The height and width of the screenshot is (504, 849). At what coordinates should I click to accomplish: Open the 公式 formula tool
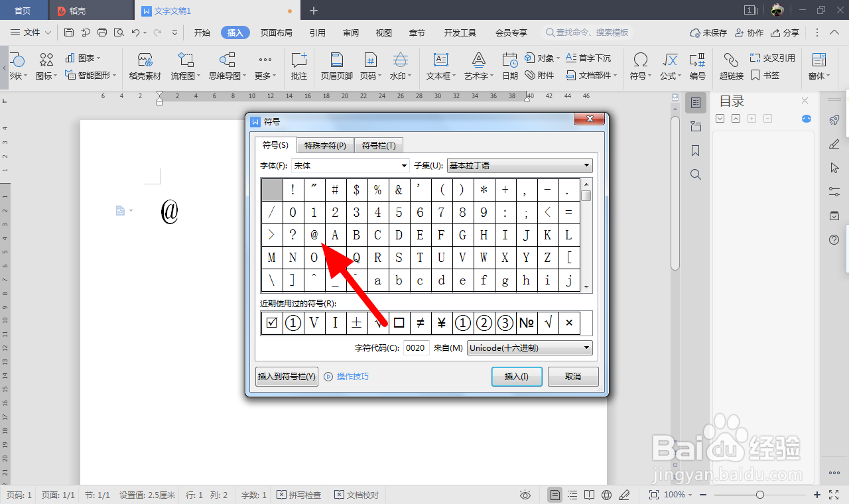click(671, 66)
